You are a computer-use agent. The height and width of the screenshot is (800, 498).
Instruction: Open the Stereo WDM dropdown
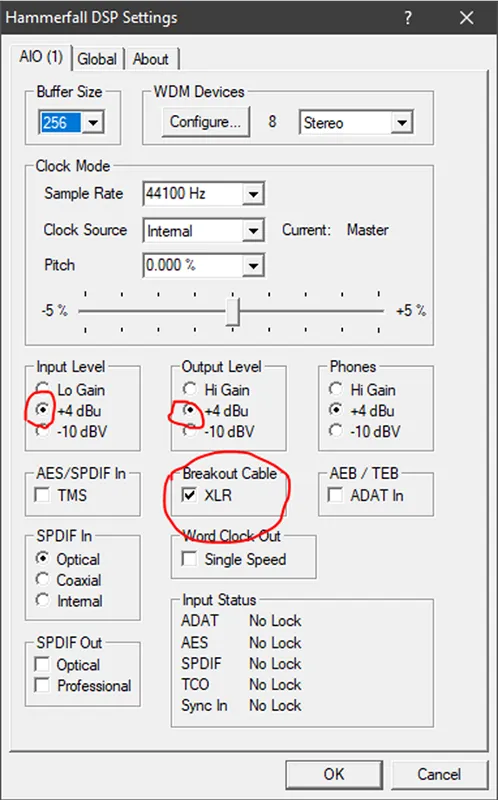pos(402,123)
